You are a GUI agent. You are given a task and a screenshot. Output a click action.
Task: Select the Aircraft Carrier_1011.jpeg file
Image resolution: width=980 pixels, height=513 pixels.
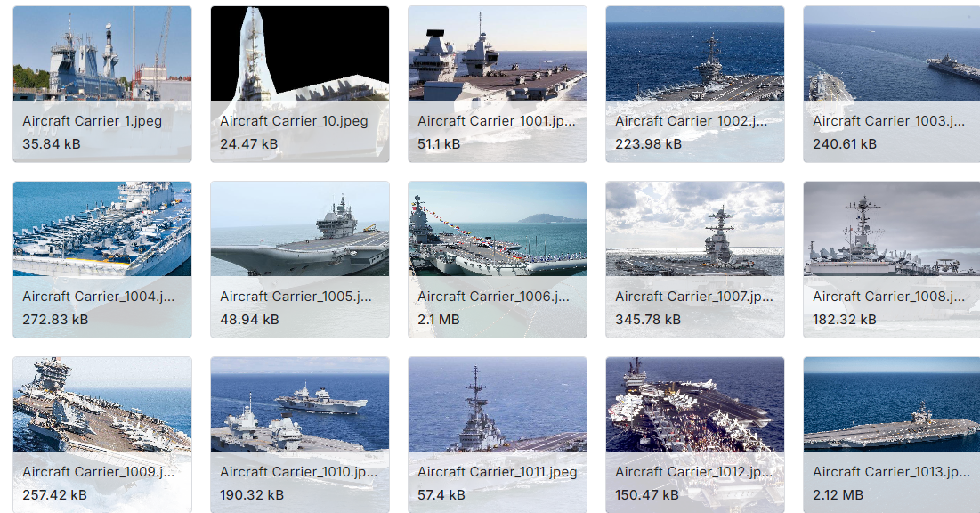coord(498,435)
